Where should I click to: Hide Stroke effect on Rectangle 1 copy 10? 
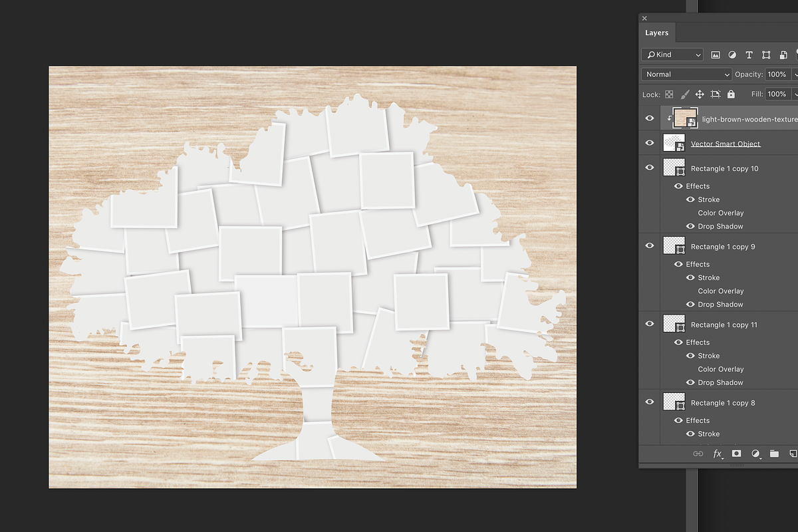pos(690,199)
